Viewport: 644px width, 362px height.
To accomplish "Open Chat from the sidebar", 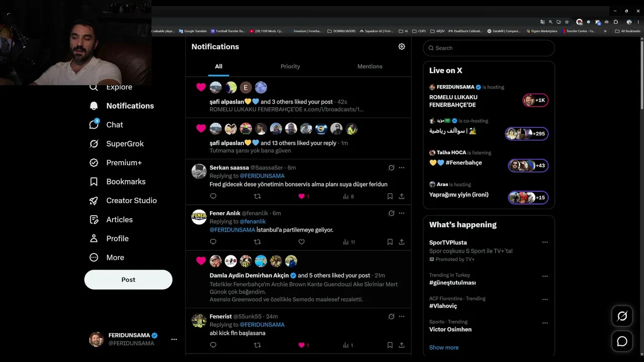I will click(x=106, y=125).
